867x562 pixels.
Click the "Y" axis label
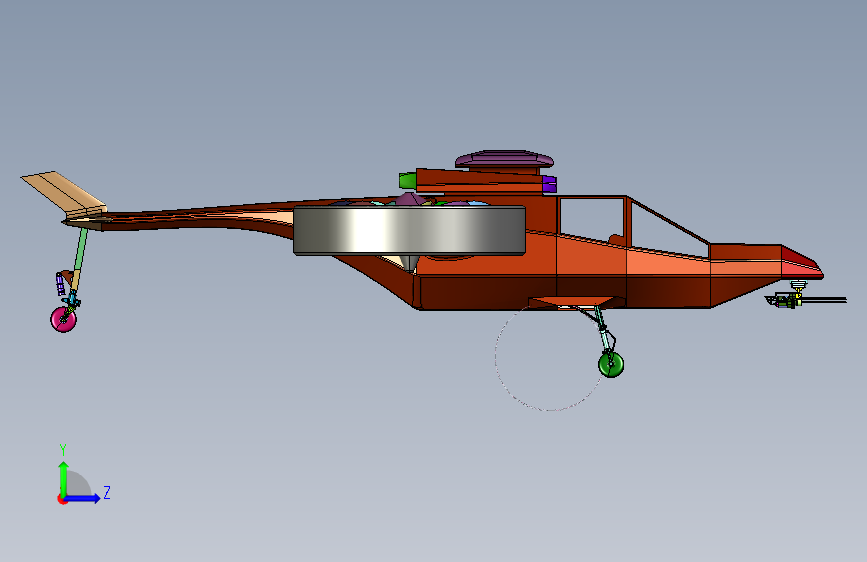pyautogui.click(x=63, y=450)
